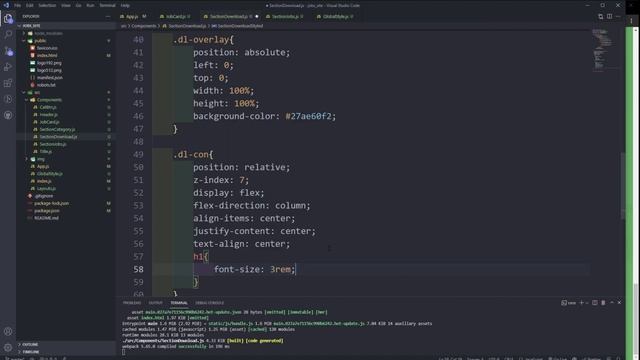Expand the Timeline section
Screen dimensions: 640x360
[x=65, y=352]
